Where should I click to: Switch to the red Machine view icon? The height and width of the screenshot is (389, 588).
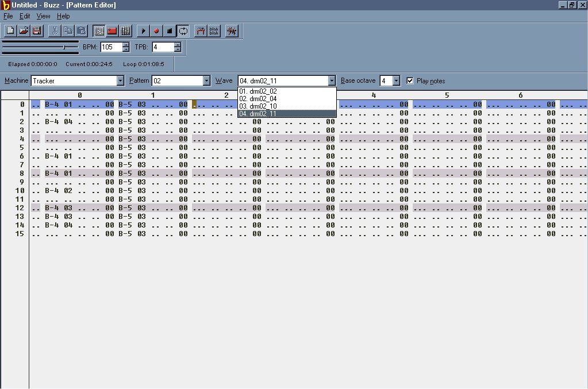(112, 30)
